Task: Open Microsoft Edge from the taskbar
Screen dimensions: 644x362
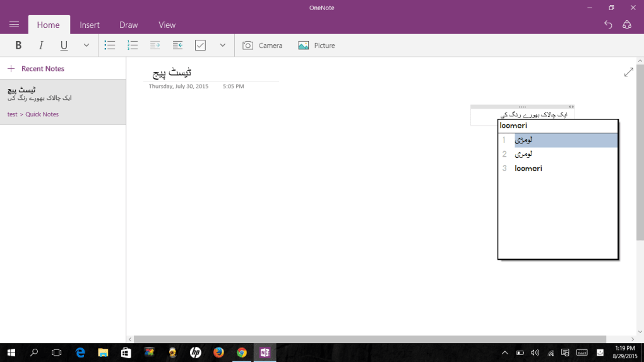Action: [80, 353]
